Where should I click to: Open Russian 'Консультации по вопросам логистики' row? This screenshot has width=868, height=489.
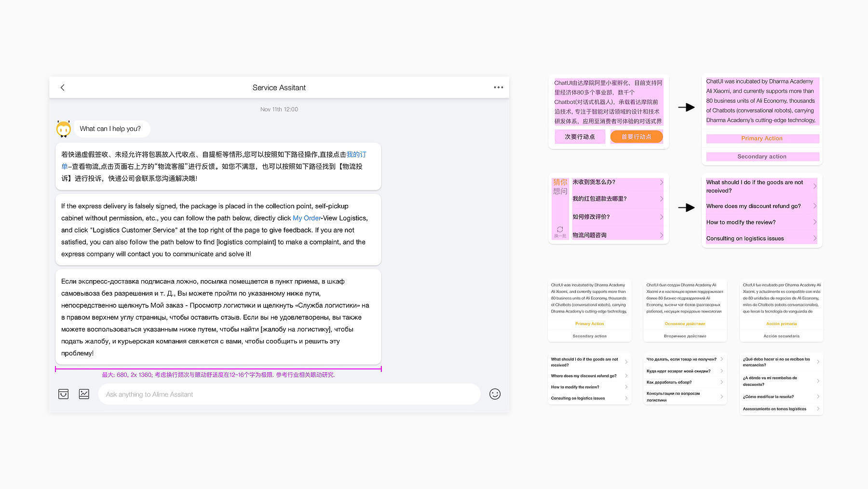(x=685, y=396)
